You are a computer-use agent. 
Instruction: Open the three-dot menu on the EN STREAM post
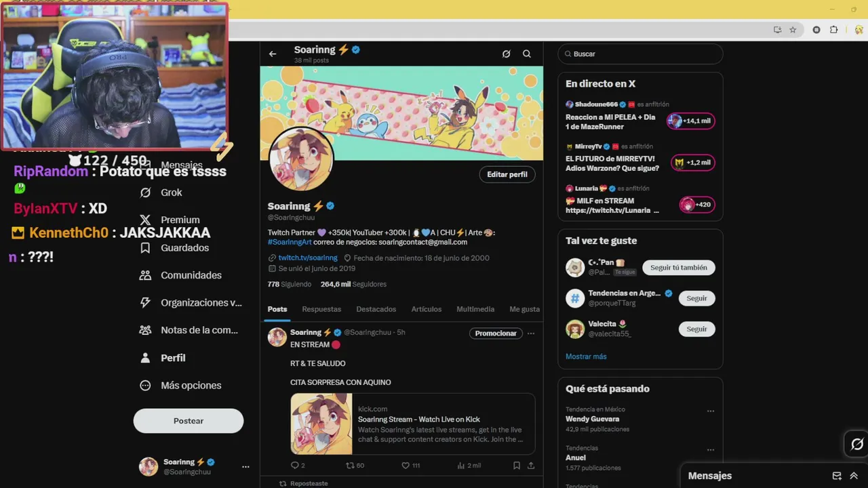click(531, 333)
